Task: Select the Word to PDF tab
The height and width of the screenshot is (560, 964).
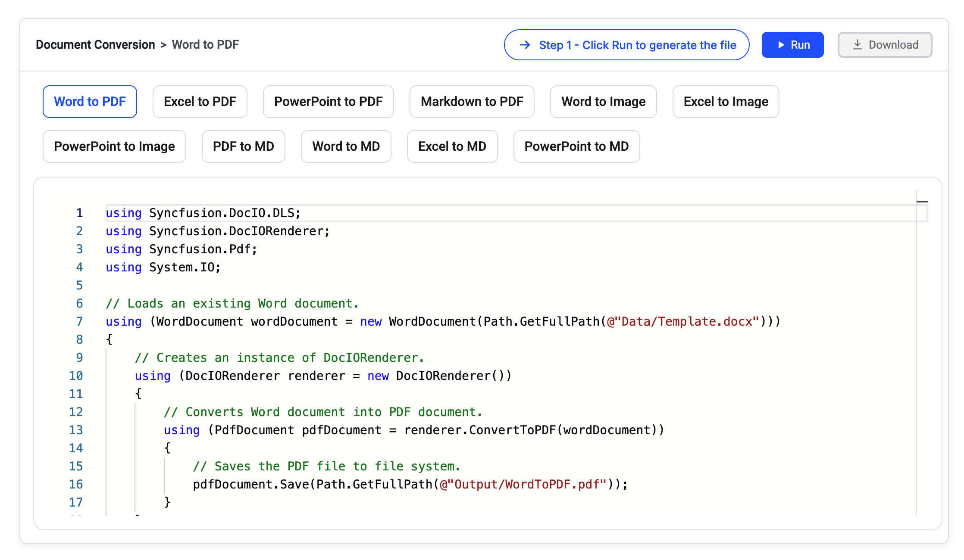Action: click(90, 102)
